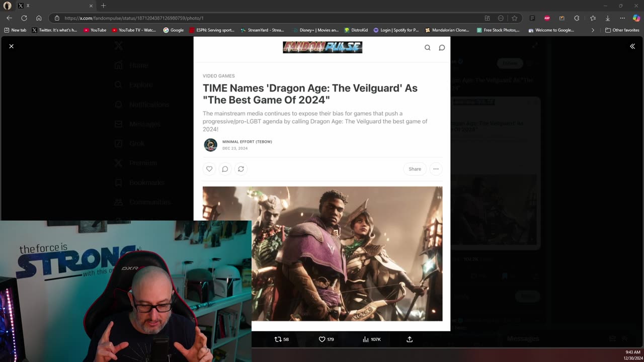The image size is (644, 362).
Task: Add this page to favorites star icon
Action: click(514, 18)
